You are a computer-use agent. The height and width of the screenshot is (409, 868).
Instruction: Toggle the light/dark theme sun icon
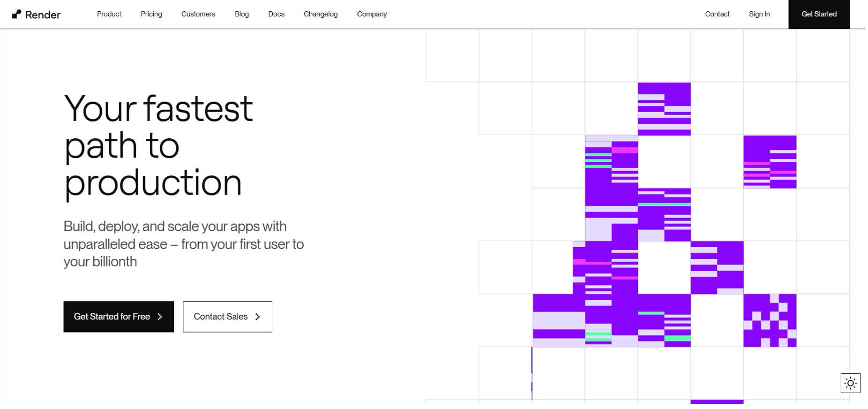click(850, 383)
